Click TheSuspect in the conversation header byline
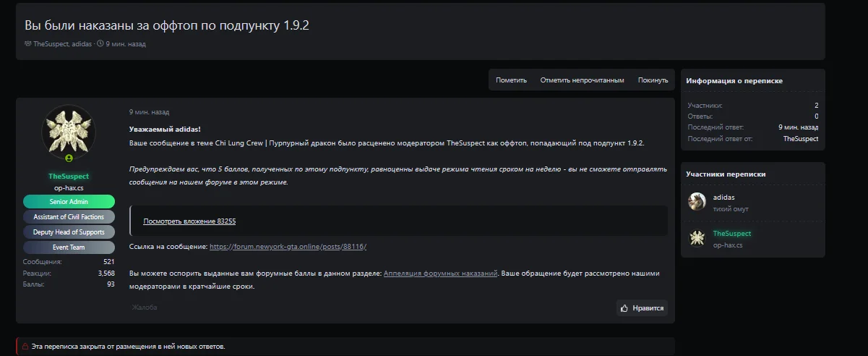The height and width of the screenshot is (356, 868). pos(51,44)
